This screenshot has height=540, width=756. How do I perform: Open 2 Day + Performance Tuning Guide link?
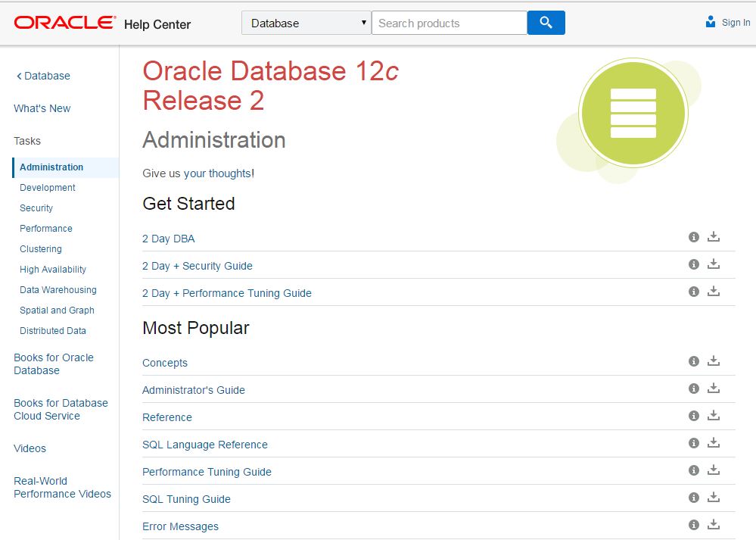(x=226, y=293)
